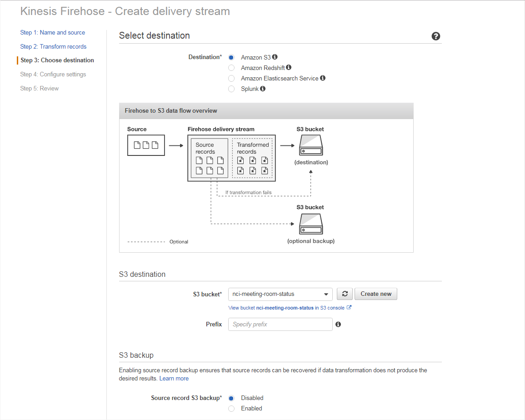This screenshot has width=525, height=420.
Task: Show info icon next to Amazon Redshift
Action: click(289, 67)
